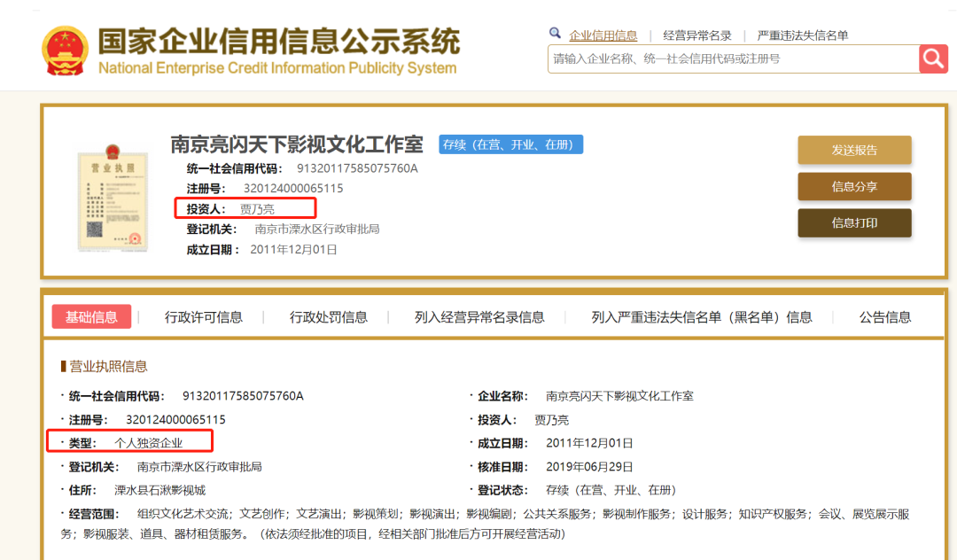Click the 企业名称 value in license info
This screenshot has height=560, width=957.
click(x=619, y=396)
